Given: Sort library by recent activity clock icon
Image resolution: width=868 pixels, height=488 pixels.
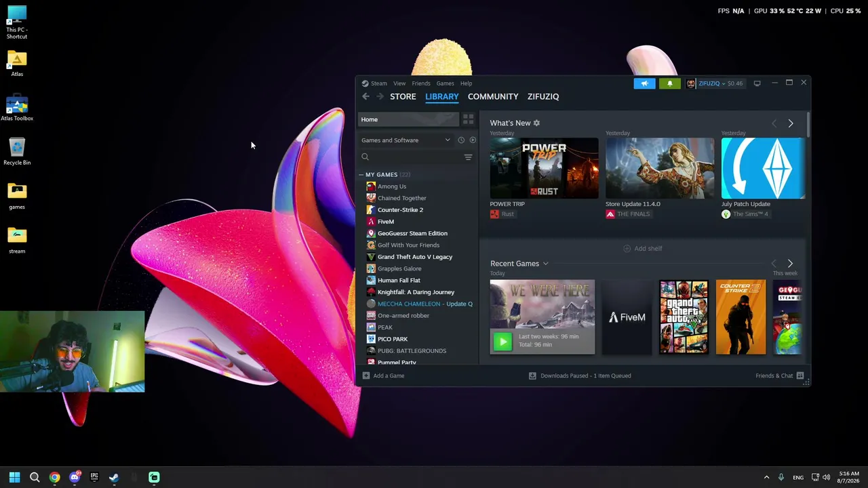Looking at the screenshot, I should (x=461, y=140).
